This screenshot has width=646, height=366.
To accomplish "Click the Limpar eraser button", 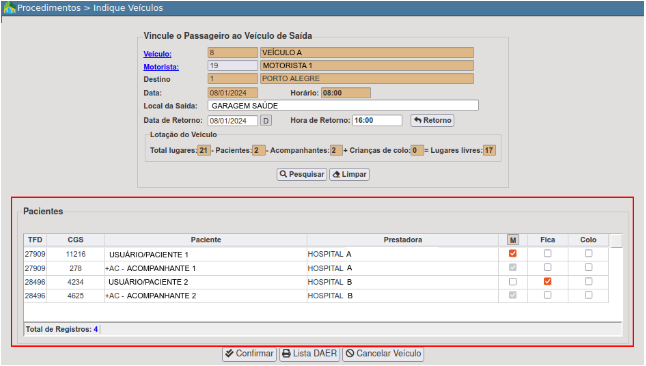I will (349, 174).
